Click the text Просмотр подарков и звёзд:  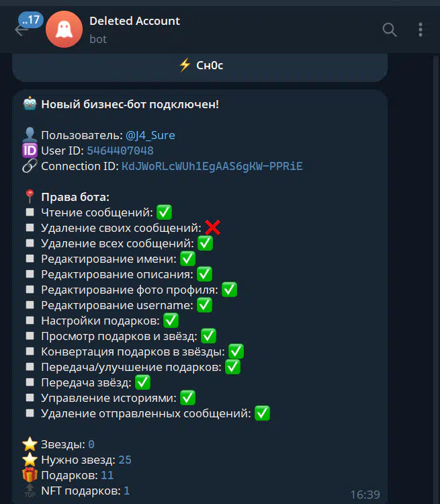point(119,336)
